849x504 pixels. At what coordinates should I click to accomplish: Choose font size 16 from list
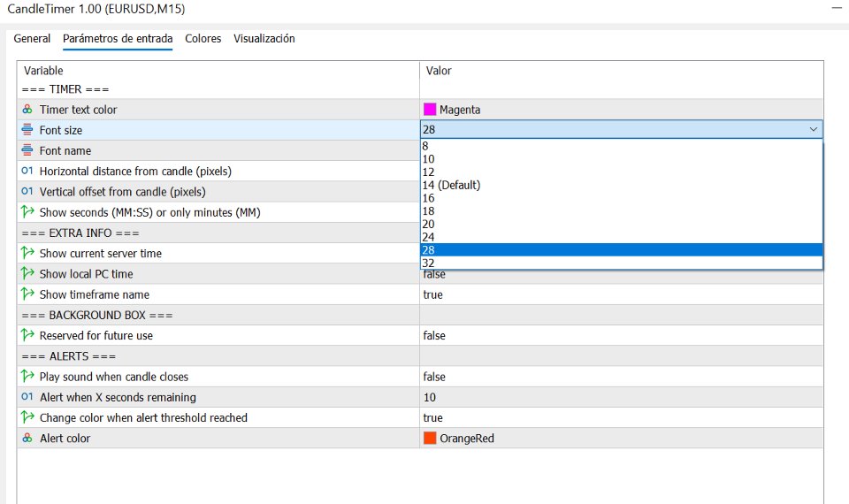coord(621,197)
